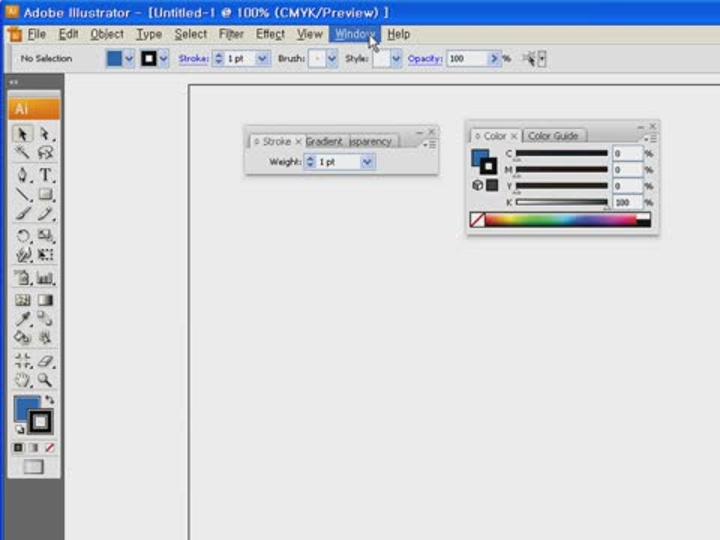
Task: Open the Type menu
Action: point(149,34)
